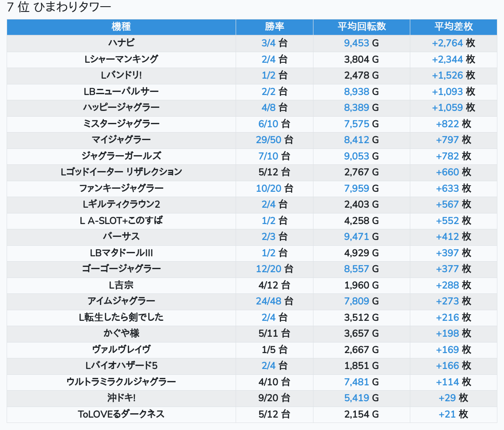Click the +660 枚 difference value
This screenshot has width=504, height=430.
click(x=454, y=172)
